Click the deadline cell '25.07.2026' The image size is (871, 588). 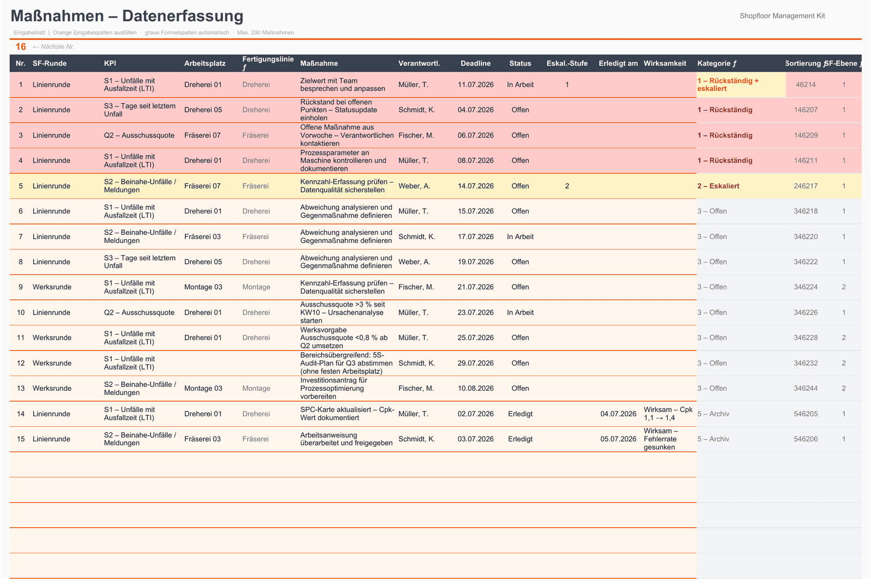476,337
